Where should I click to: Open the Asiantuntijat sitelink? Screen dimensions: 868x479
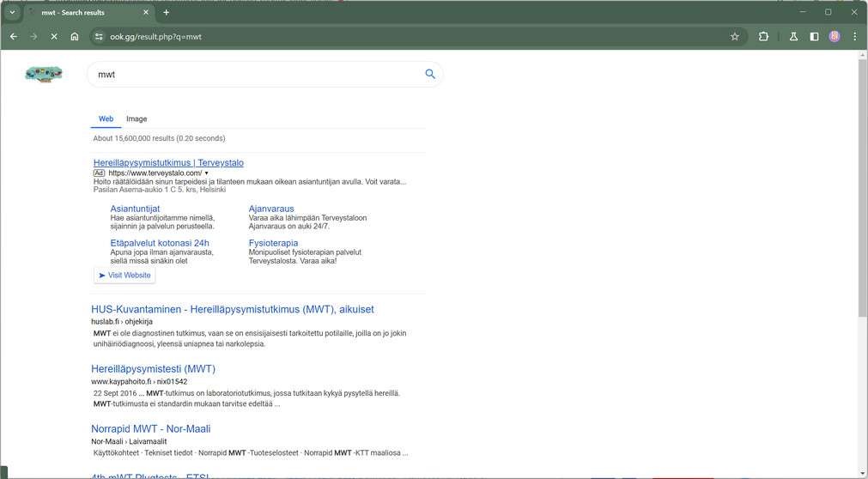point(135,209)
